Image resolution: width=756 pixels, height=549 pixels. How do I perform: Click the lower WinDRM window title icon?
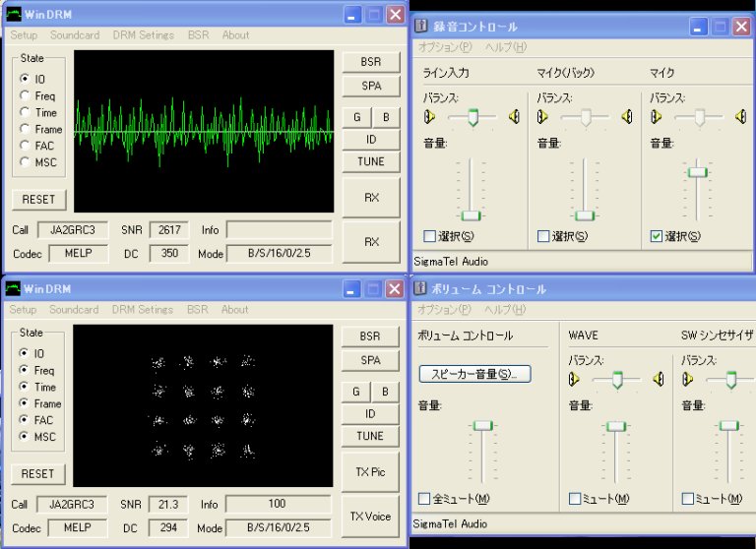(13, 288)
